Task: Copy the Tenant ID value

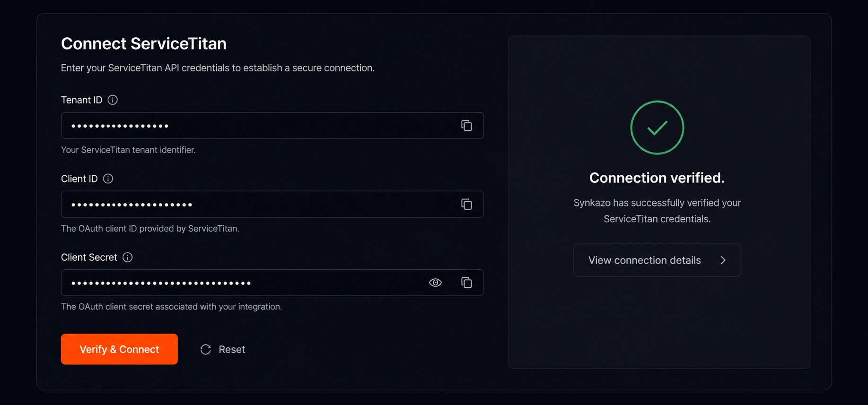Action: (466, 125)
